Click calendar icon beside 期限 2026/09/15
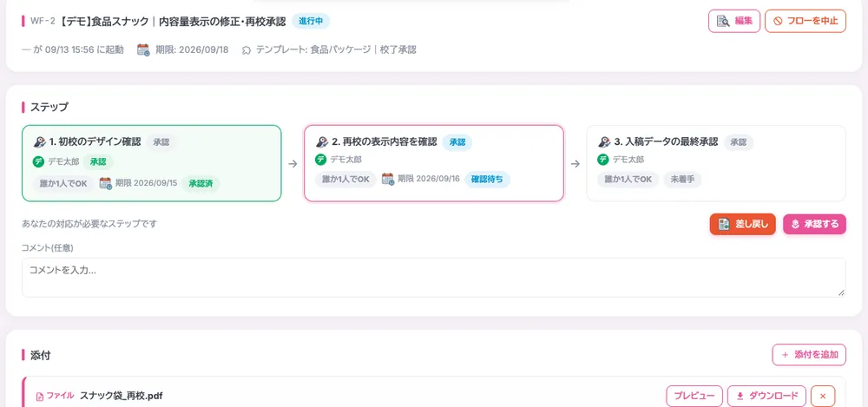The width and height of the screenshot is (868, 407). [x=105, y=183]
